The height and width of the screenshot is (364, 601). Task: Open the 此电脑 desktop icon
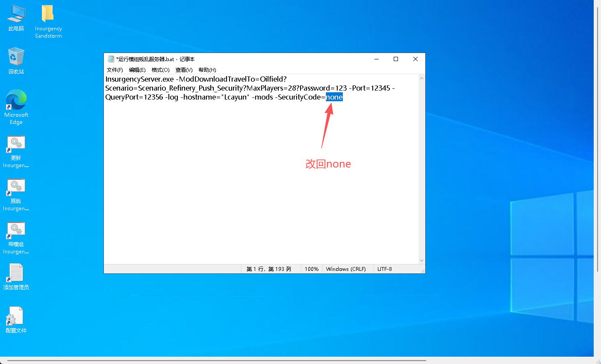(16, 18)
